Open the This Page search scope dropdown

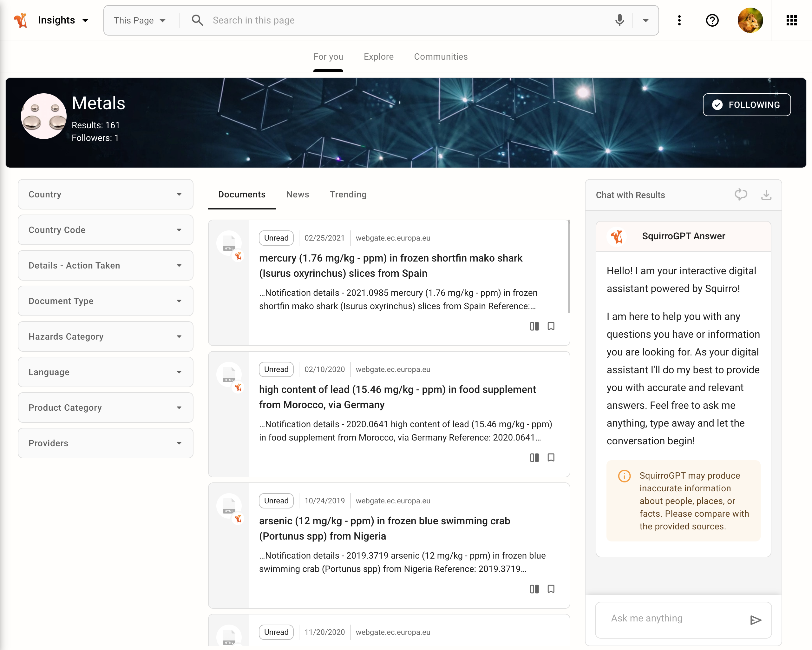(x=140, y=20)
